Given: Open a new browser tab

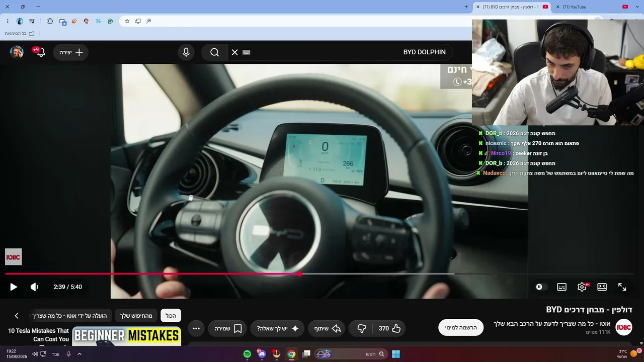Looking at the screenshot, I should coord(466,7).
